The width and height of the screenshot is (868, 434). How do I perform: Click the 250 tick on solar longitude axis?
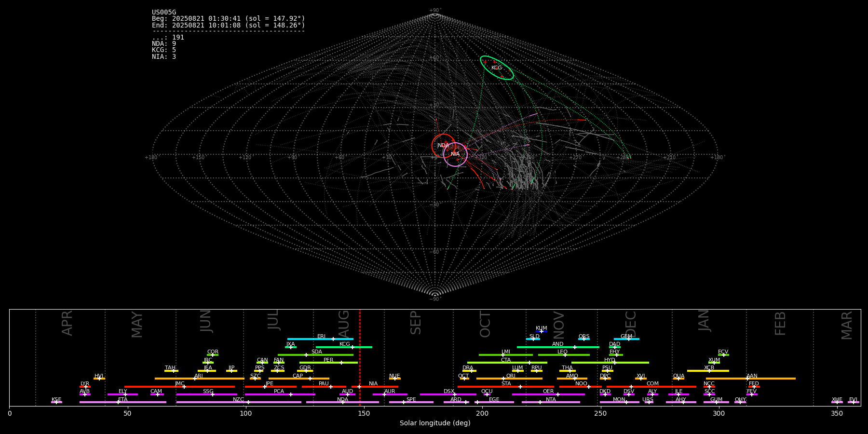[600, 413]
